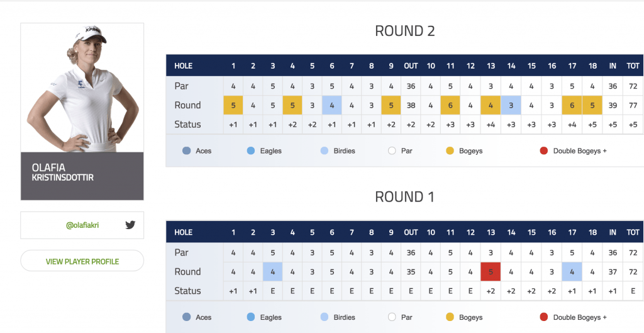
Task: Click the View Player Profile button
Action: point(82,261)
